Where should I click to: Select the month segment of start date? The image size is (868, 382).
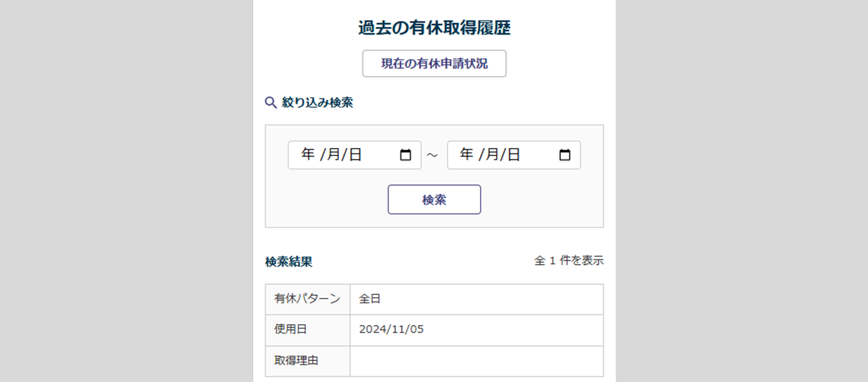[x=333, y=155]
